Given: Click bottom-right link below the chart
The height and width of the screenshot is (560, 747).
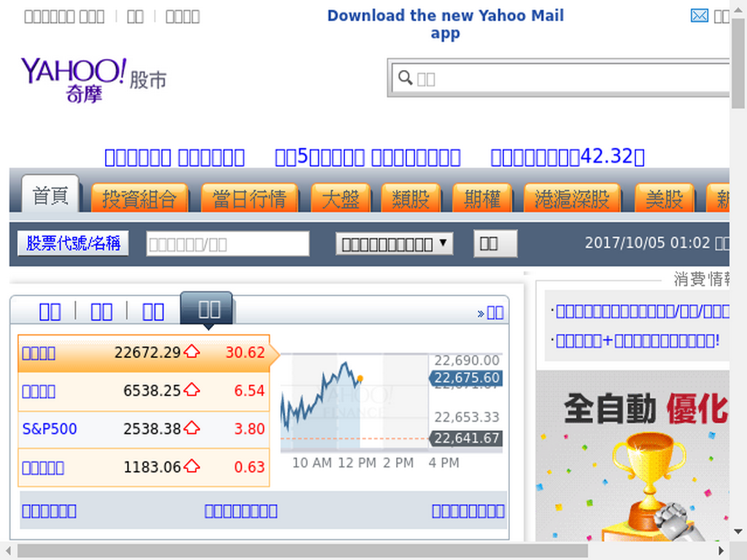Looking at the screenshot, I should (x=468, y=511).
